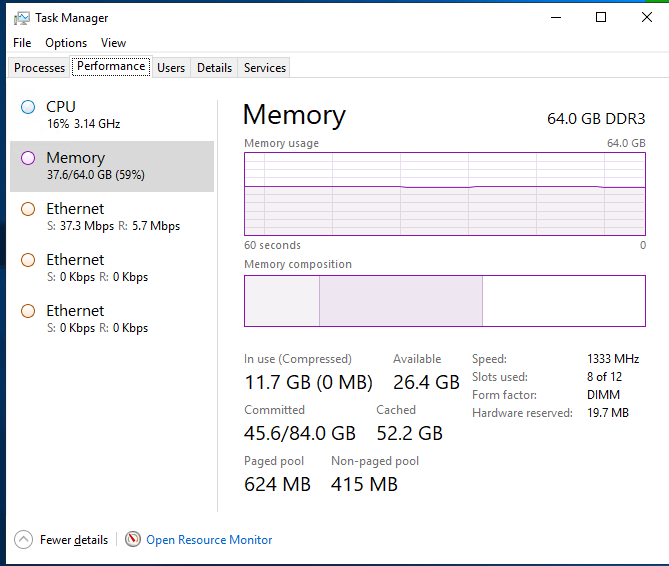Open the File menu

click(x=22, y=43)
